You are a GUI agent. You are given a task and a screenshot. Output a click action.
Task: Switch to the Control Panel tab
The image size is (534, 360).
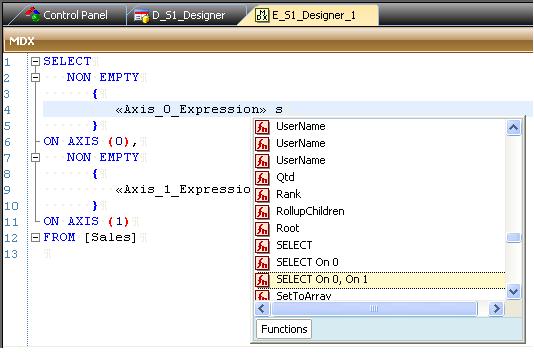click(x=66, y=15)
